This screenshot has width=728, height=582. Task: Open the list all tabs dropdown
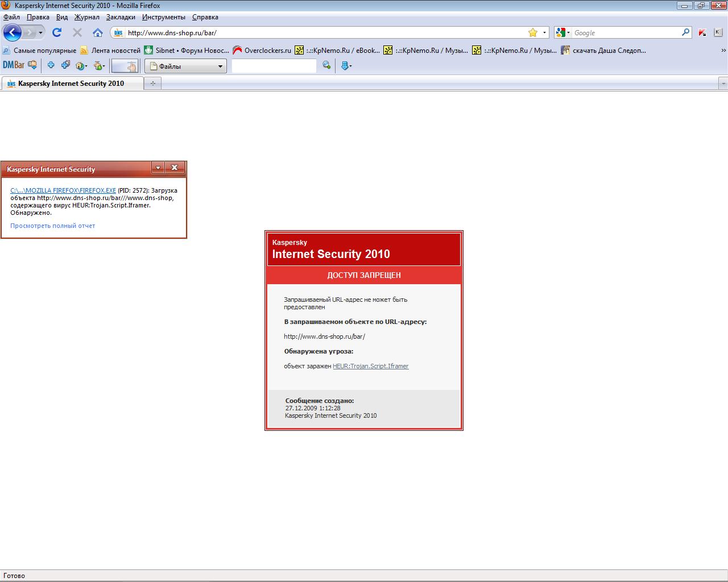pos(723,84)
